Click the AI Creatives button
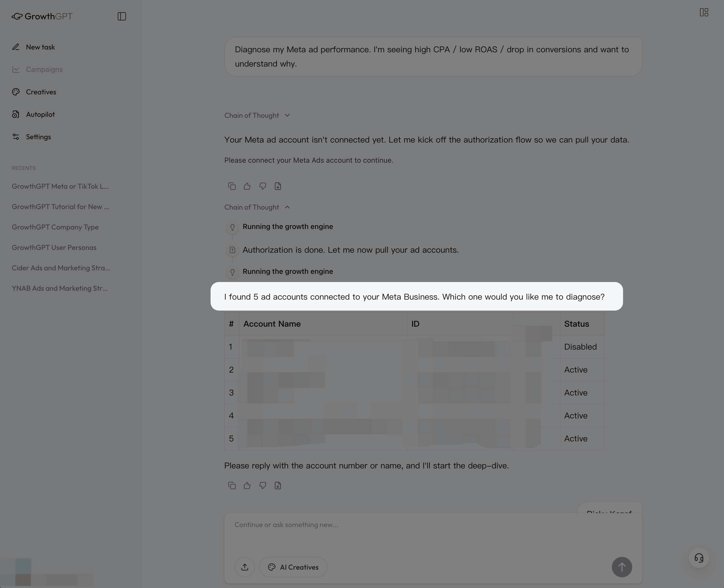Screen dimensions: 724x588 coord(293,567)
